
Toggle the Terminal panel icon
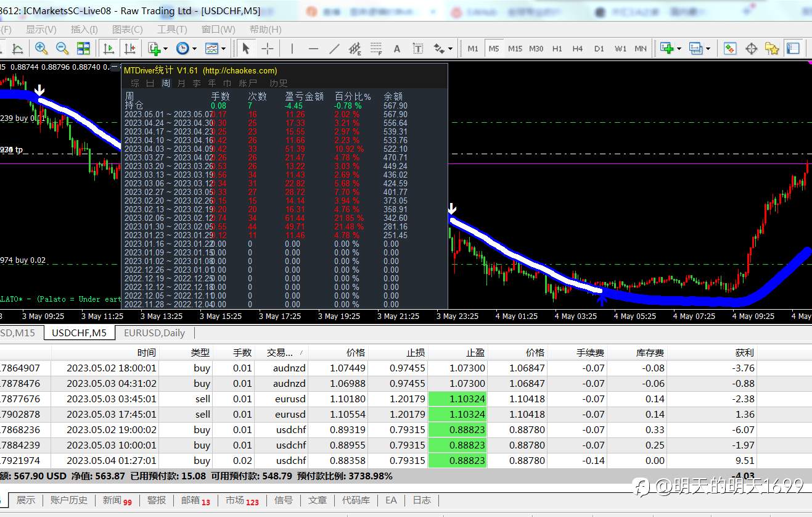(794, 48)
